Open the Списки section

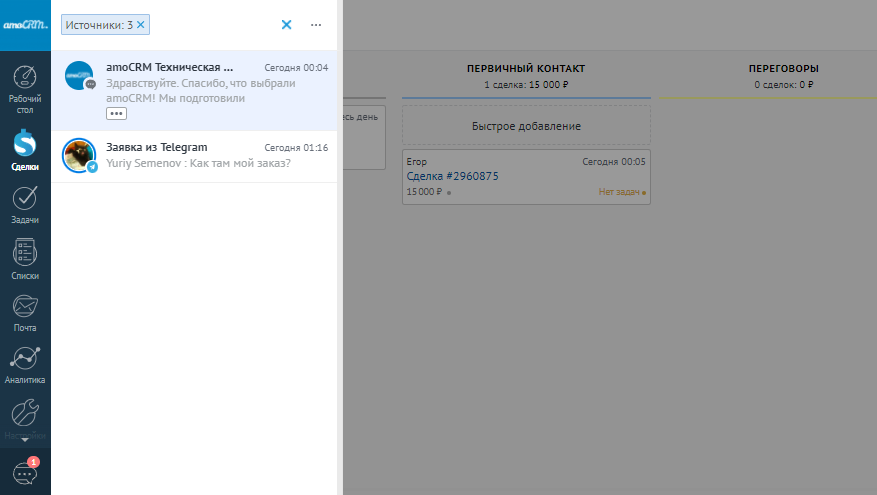[25, 258]
